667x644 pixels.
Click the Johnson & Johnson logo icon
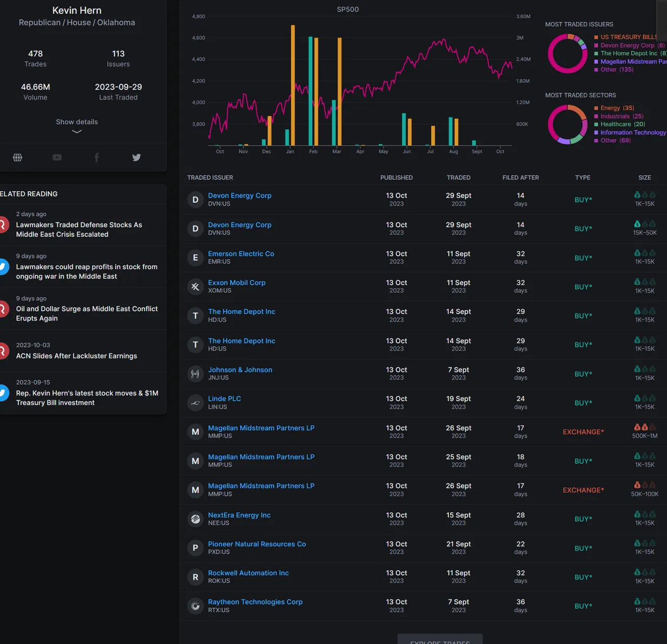pyautogui.click(x=195, y=374)
